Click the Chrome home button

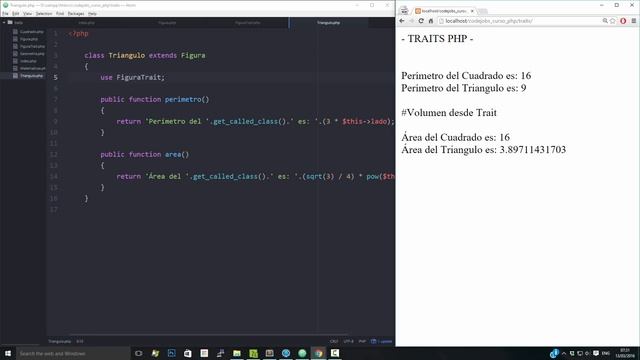tap(431, 21)
